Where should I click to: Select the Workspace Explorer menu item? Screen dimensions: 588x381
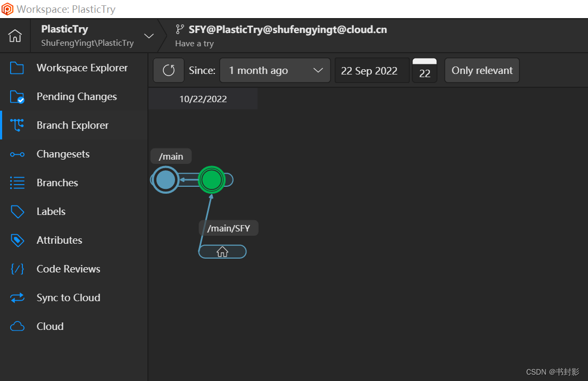pos(74,68)
